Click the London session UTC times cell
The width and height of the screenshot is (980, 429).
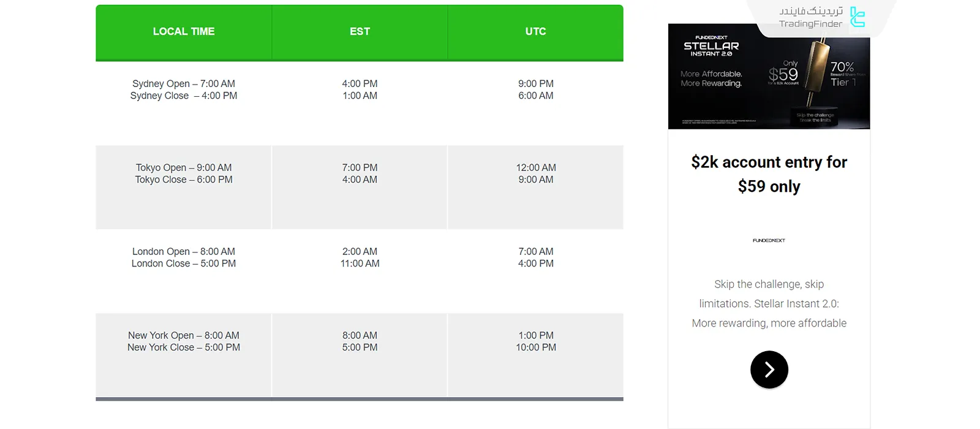pos(535,258)
